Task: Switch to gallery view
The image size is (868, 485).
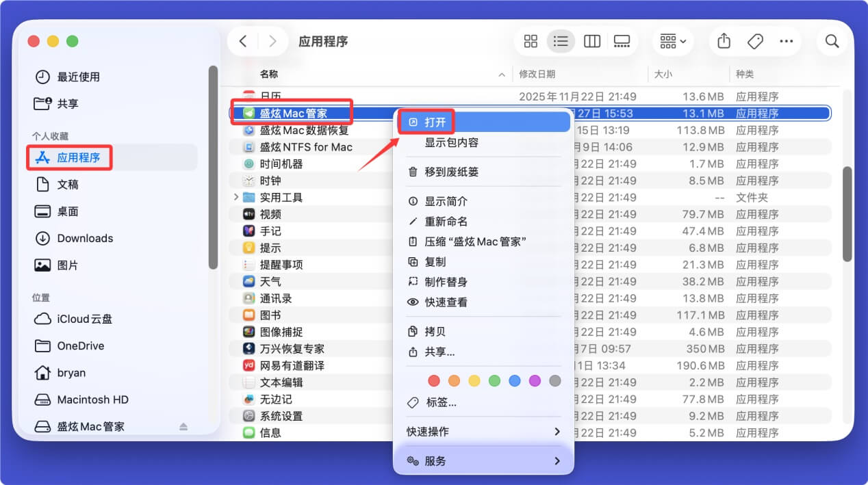Action: (622, 41)
